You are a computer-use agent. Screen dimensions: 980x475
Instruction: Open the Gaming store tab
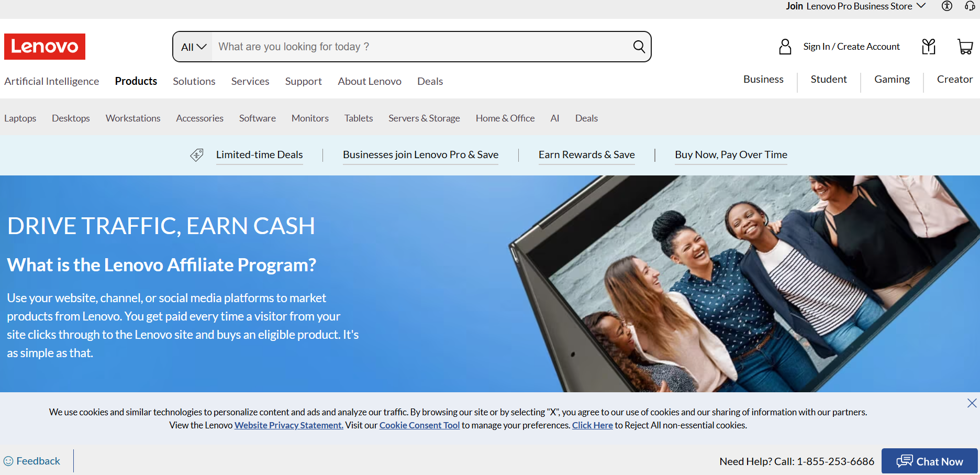[x=892, y=80]
